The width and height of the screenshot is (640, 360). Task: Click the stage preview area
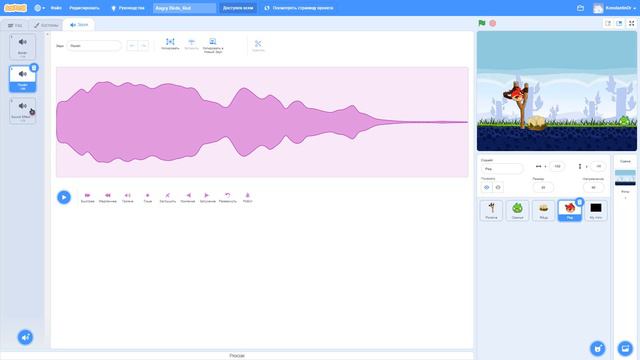557,91
